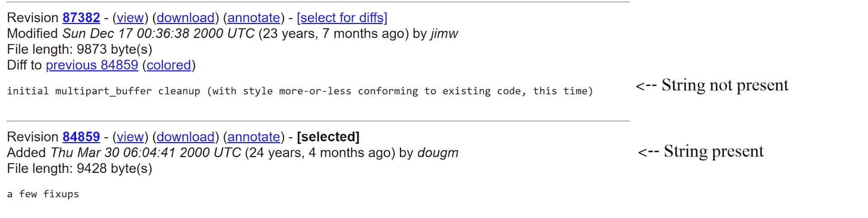Screen dimensions: 868x218
Task: Annotate revision 84859
Action: (x=254, y=137)
